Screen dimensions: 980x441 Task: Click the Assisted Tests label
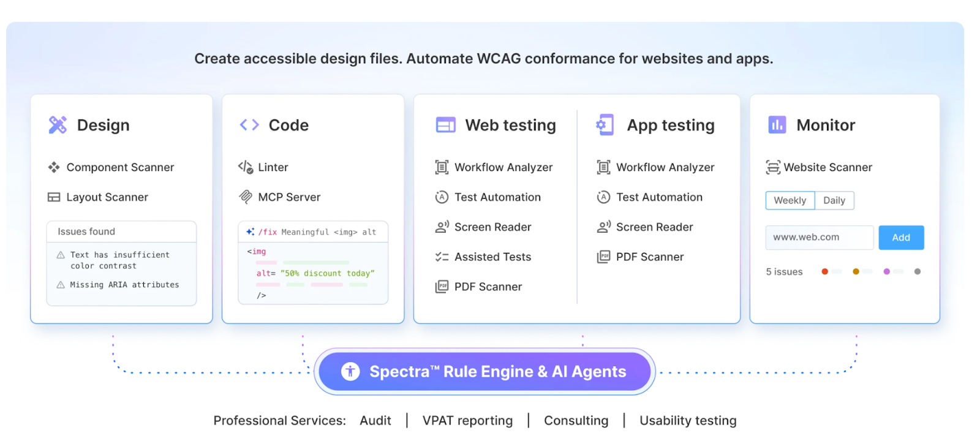tap(492, 257)
